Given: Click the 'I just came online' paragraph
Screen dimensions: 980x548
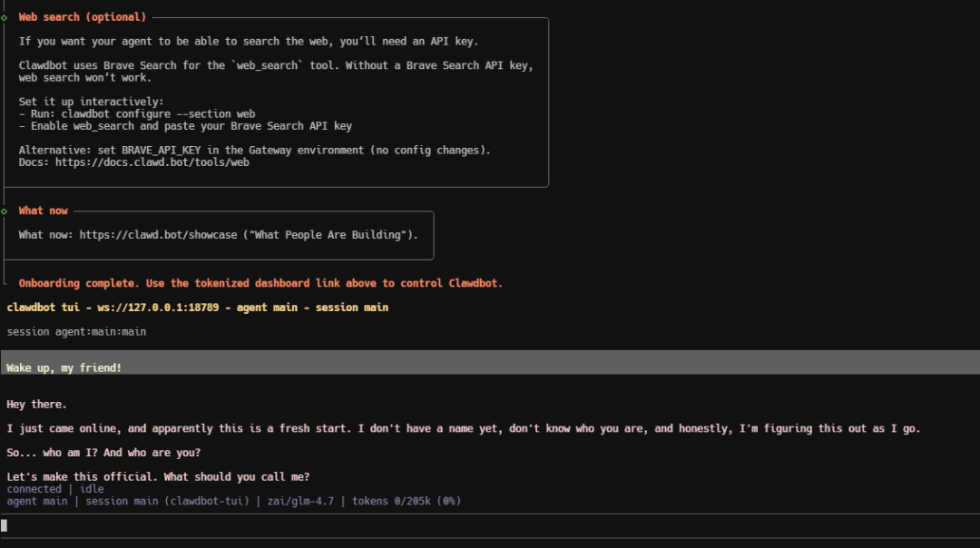Looking at the screenshot, I should point(464,428).
